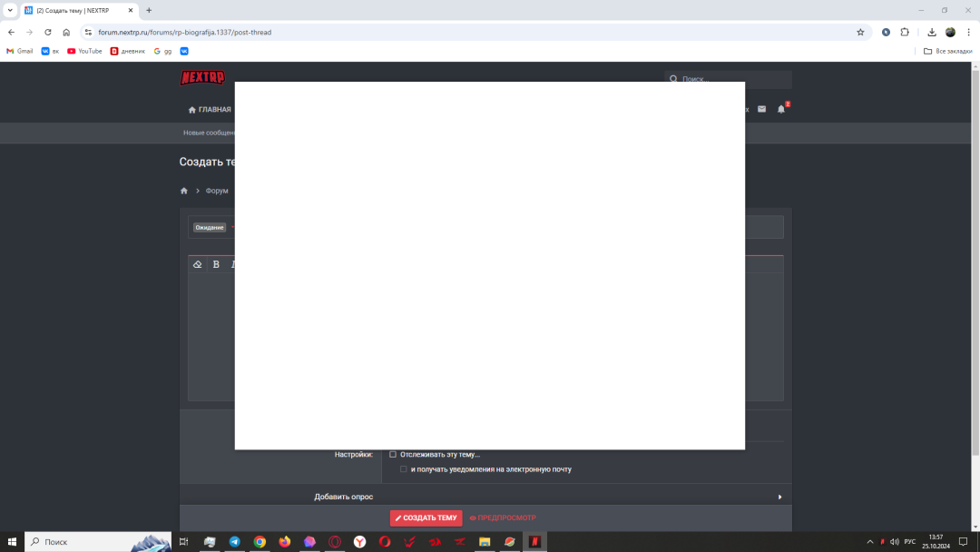This screenshot has width=980, height=552.
Task: Click the eraser remove-formatting icon
Action: 198,264
